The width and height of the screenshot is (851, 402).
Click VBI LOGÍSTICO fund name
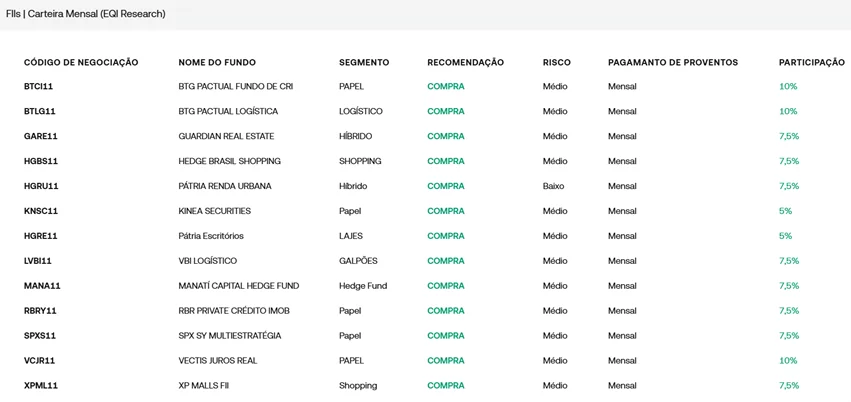pyautogui.click(x=208, y=261)
